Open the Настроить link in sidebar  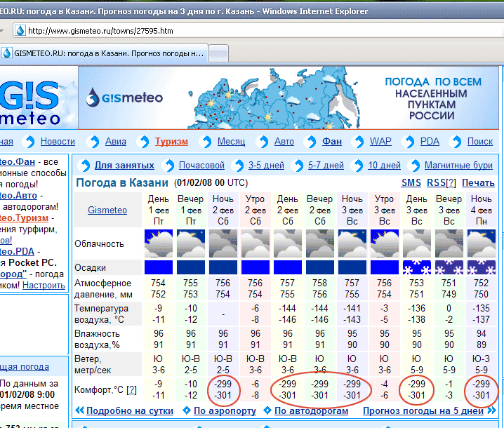44,286
